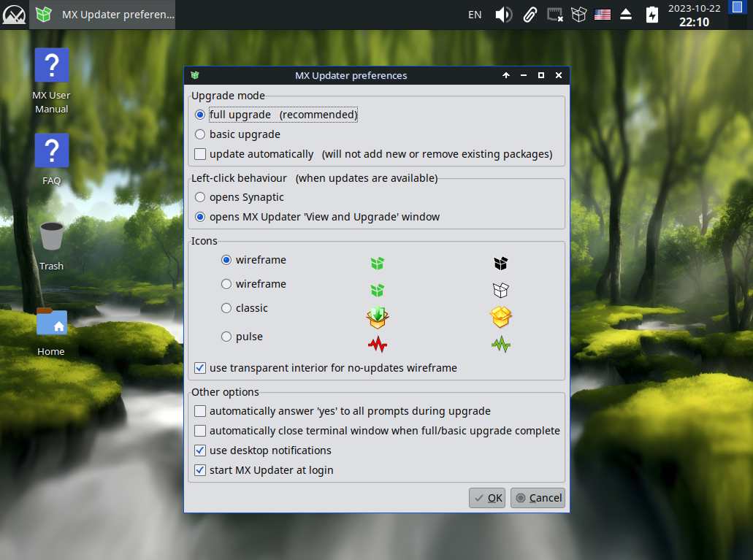Open the clock showing 22:10
The image size is (753, 560).
tap(694, 15)
